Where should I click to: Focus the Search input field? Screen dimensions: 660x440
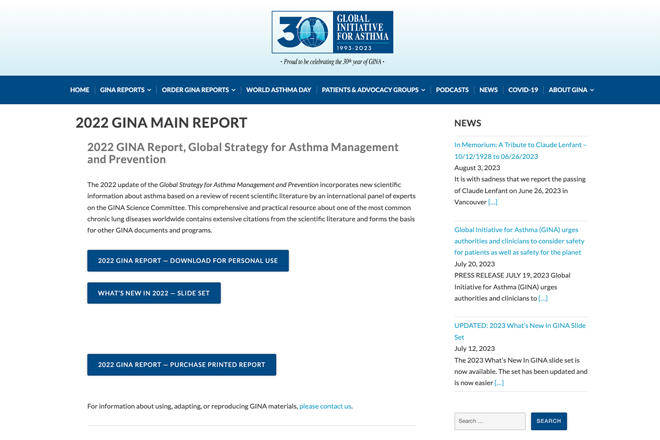tap(490, 421)
